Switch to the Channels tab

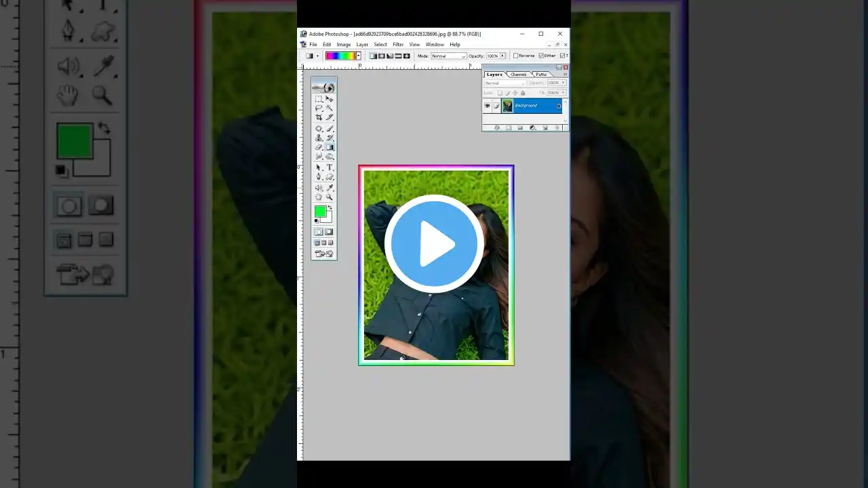tap(518, 75)
